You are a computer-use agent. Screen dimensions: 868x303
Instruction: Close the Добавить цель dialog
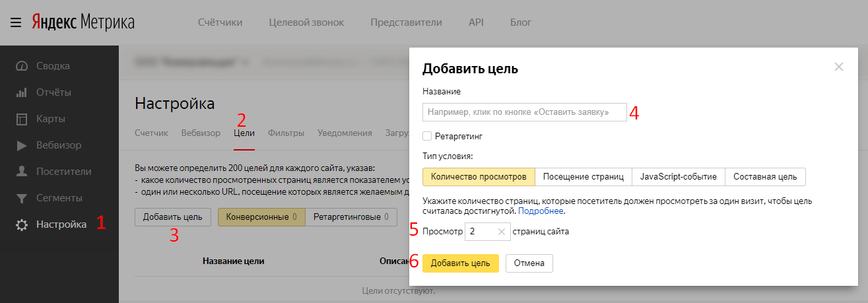tap(839, 66)
